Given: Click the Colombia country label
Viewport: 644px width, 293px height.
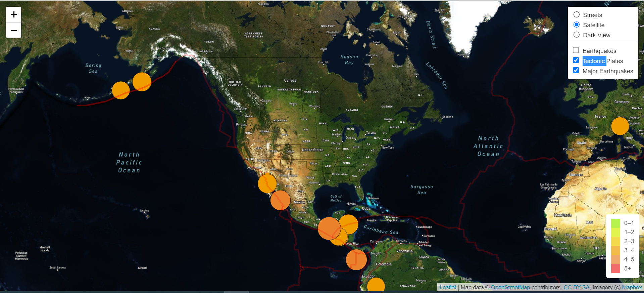Looking at the screenshot, I should 384,264.
